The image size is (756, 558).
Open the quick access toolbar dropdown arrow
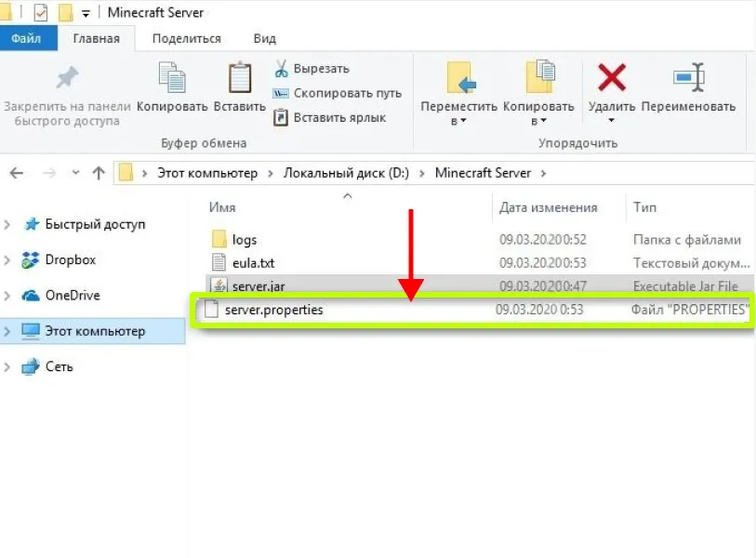tap(86, 14)
